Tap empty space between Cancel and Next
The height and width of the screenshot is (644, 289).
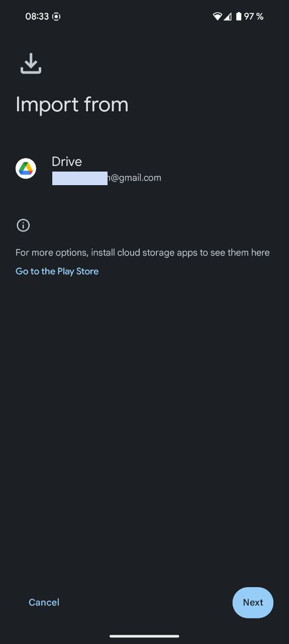pyautogui.click(x=146, y=602)
